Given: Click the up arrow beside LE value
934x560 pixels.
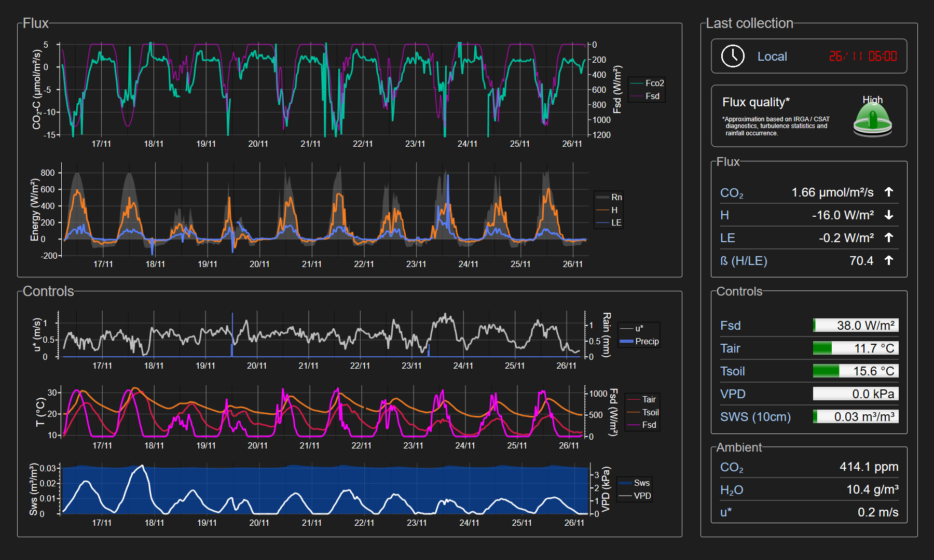Looking at the screenshot, I should pyautogui.click(x=889, y=238).
